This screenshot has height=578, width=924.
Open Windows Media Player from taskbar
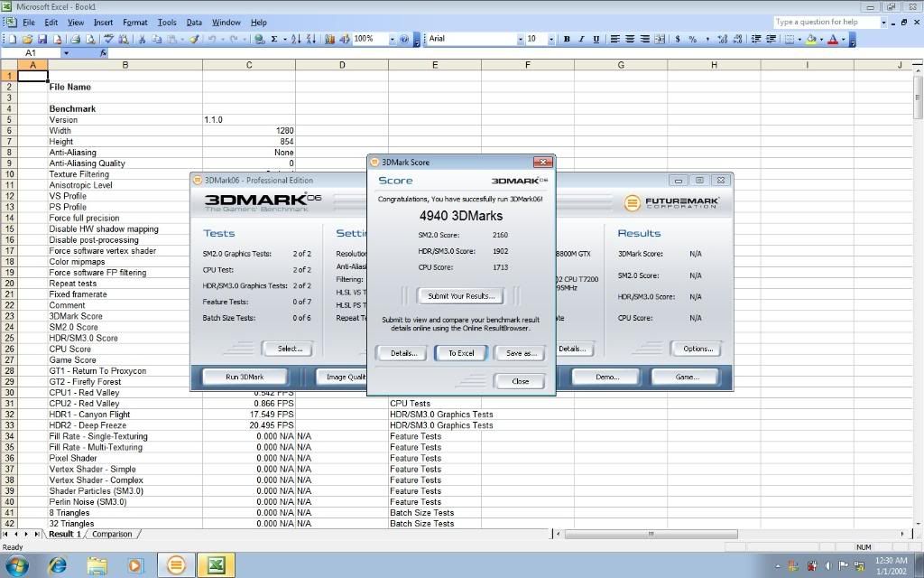tap(135, 565)
